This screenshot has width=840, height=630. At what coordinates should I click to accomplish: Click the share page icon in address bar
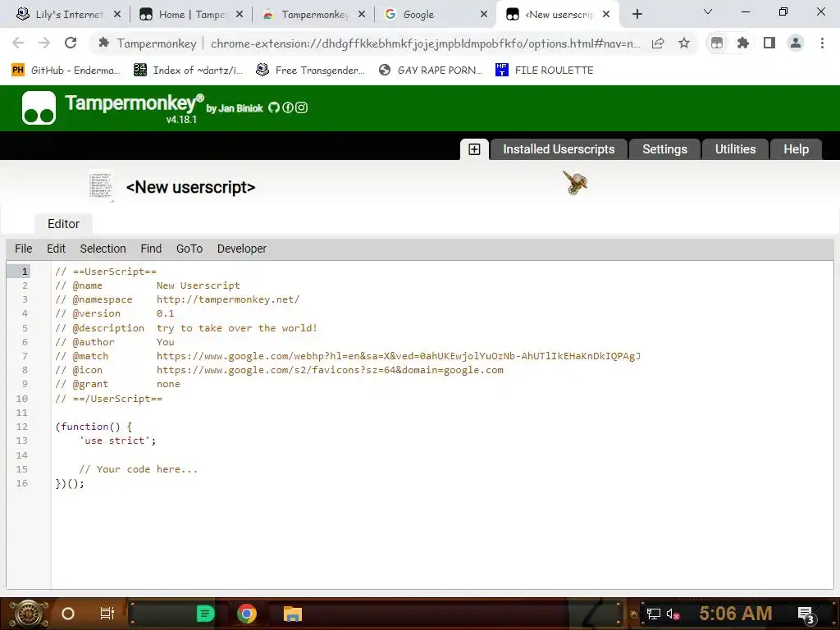coord(658,43)
